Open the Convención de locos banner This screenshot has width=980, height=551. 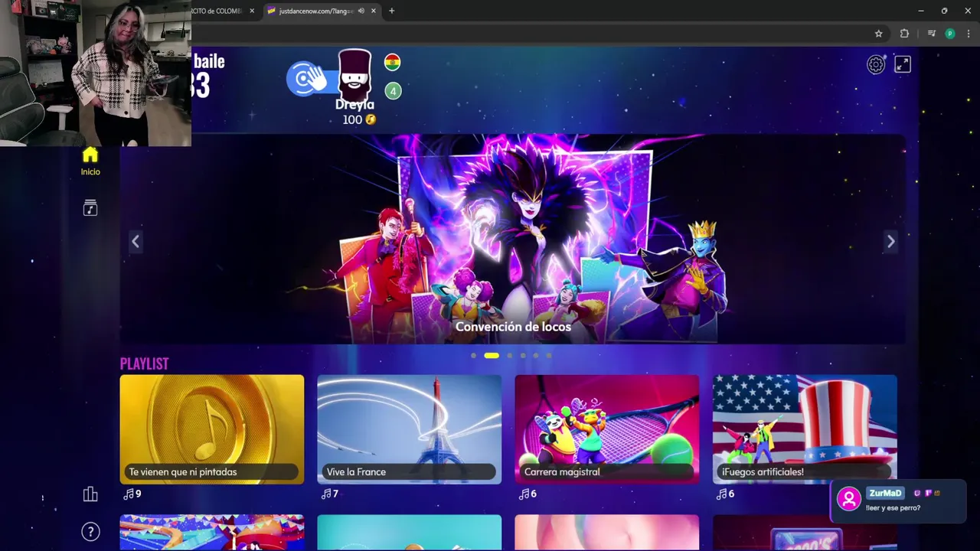click(513, 240)
